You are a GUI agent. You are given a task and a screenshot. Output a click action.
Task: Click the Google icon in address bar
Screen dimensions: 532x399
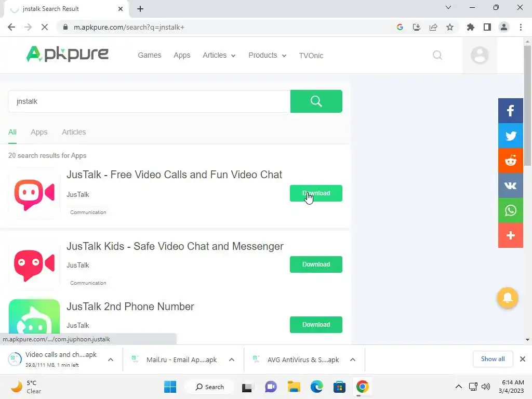[400, 27]
